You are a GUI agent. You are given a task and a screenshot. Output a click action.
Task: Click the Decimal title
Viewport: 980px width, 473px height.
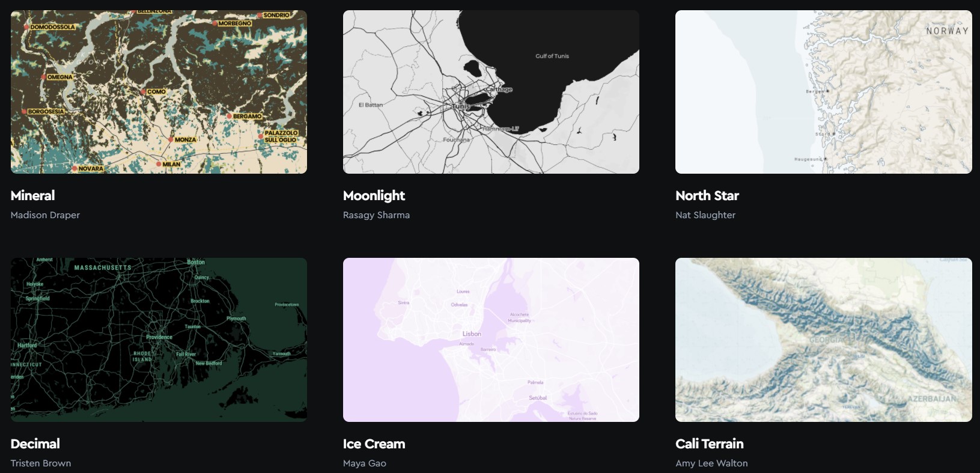pos(35,444)
